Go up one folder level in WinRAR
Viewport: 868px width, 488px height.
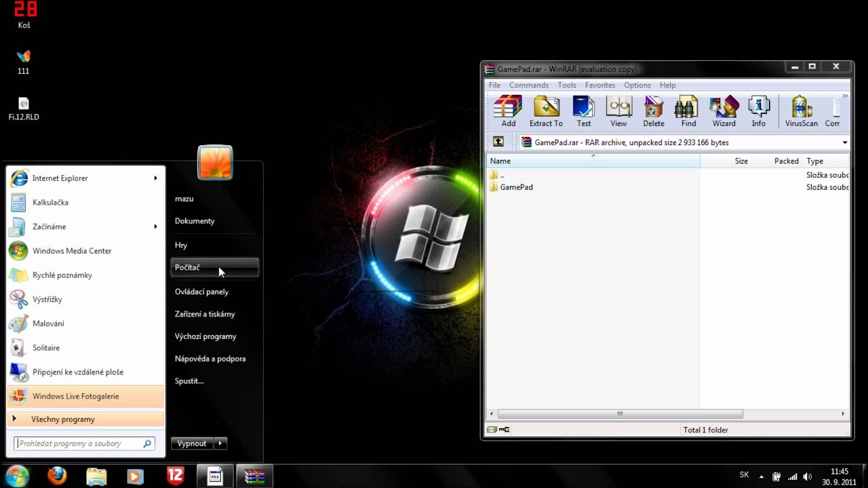point(498,142)
